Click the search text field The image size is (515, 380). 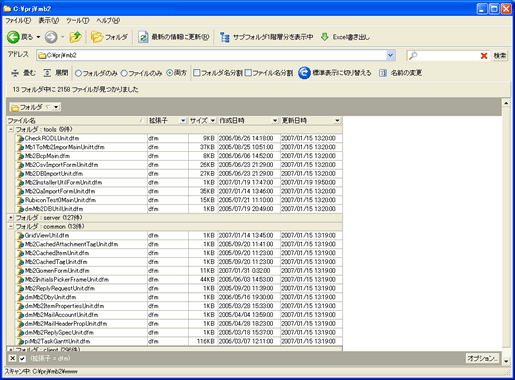[448, 56]
